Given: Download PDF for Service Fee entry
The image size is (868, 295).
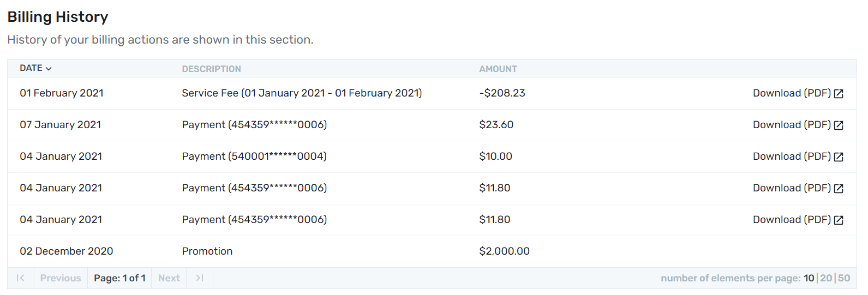Looking at the screenshot, I should [792, 93].
